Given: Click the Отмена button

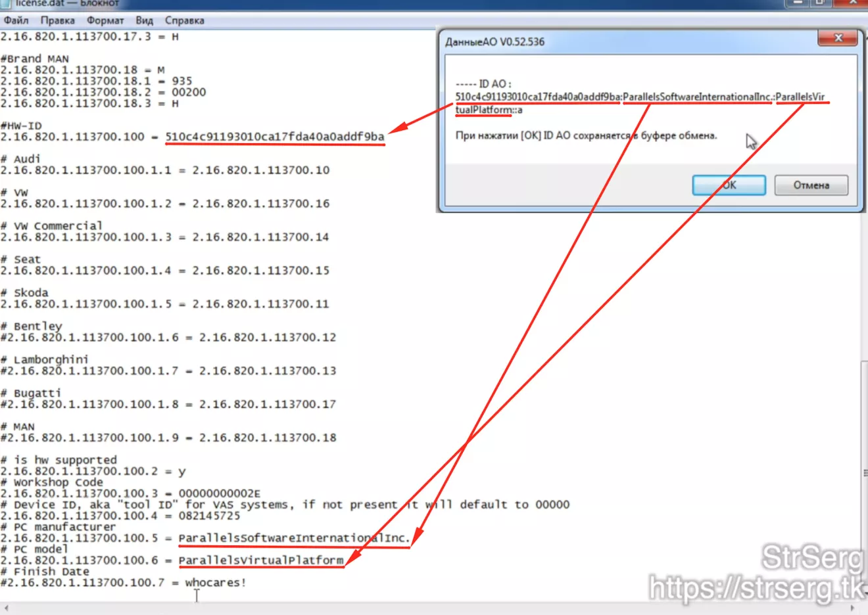Looking at the screenshot, I should click(x=811, y=185).
